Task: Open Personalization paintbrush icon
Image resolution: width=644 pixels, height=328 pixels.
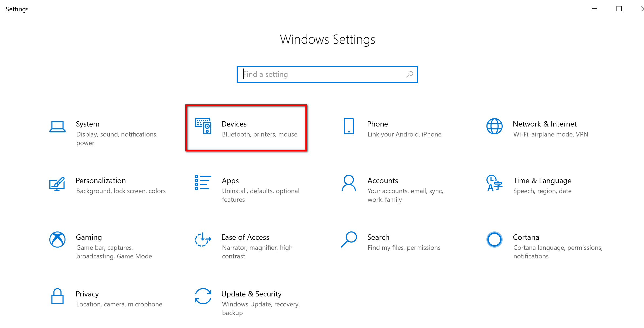Action: pos(57,184)
